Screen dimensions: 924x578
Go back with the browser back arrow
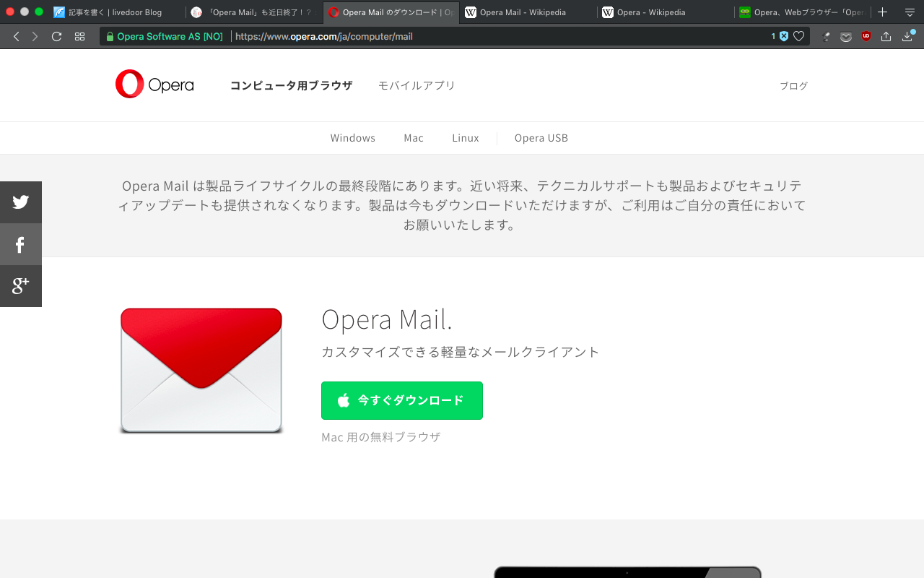click(16, 36)
